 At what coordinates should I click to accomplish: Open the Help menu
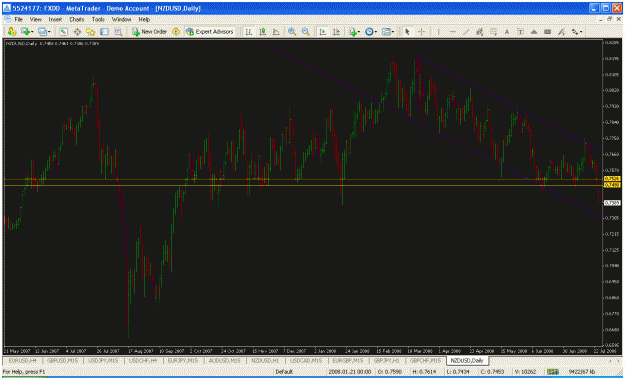point(144,19)
